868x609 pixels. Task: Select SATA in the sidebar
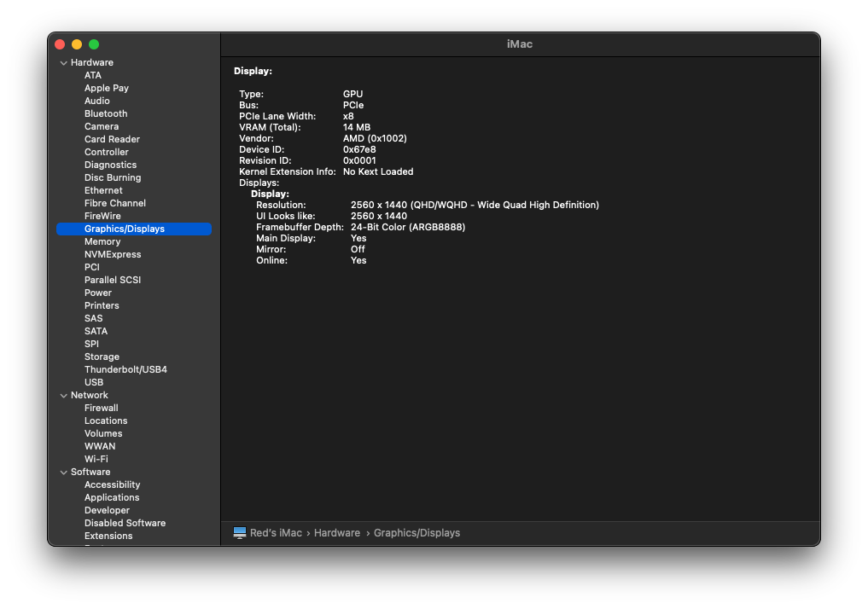96,331
